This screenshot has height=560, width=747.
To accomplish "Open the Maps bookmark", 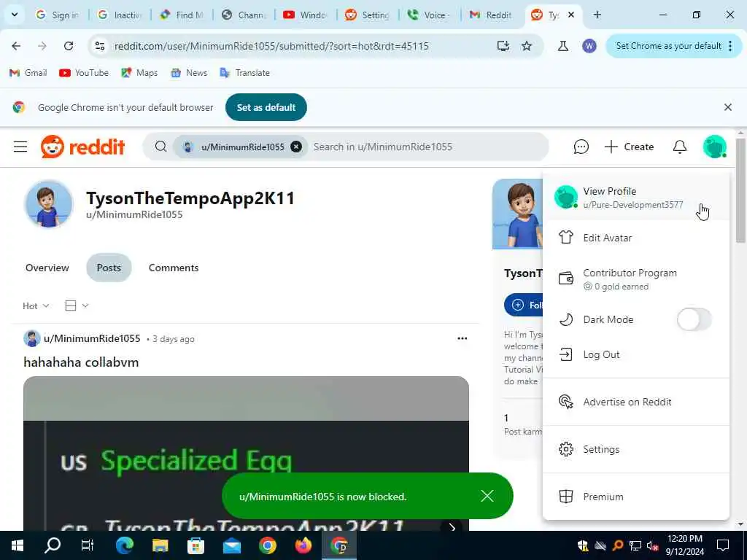I will tap(139, 73).
